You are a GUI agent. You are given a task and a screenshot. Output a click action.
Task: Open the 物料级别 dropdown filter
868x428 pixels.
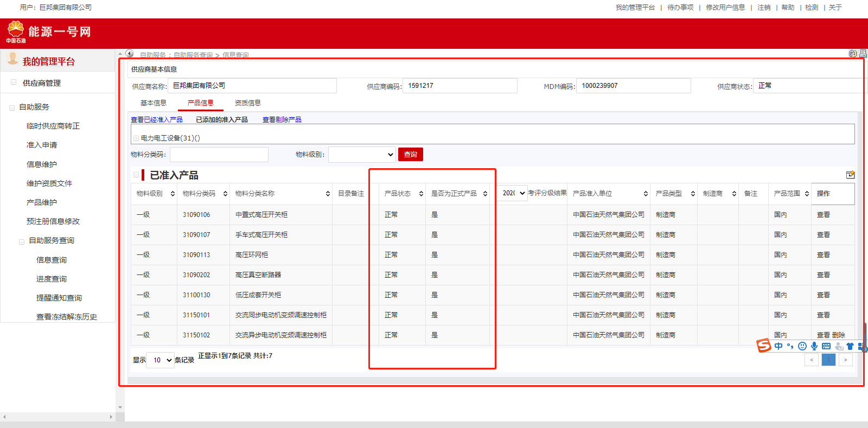point(362,155)
